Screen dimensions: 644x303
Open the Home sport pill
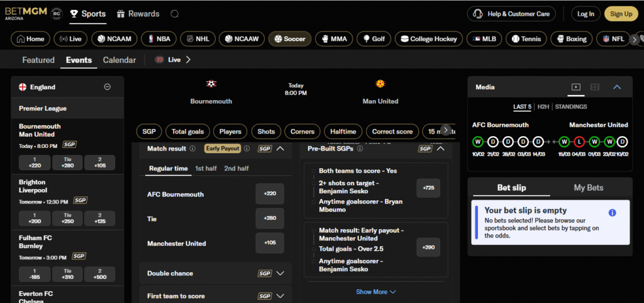[x=30, y=39]
